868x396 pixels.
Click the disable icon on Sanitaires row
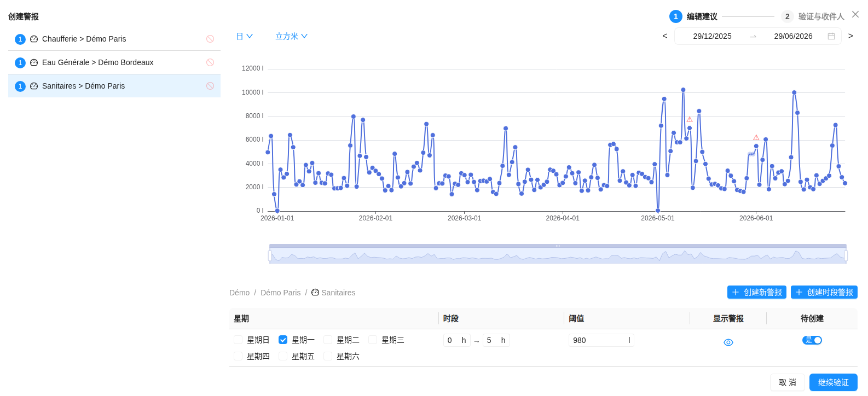pos(210,86)
